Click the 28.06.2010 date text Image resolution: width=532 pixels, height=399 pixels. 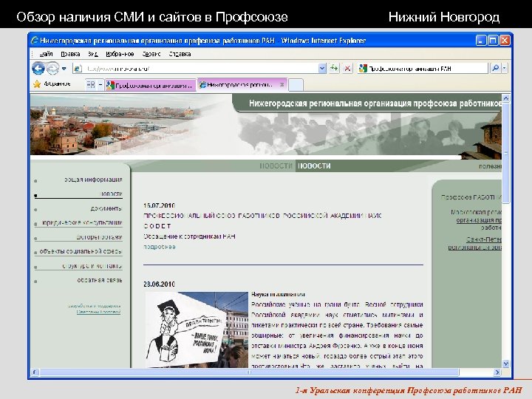pyautogui.click(x=159, y=284)
